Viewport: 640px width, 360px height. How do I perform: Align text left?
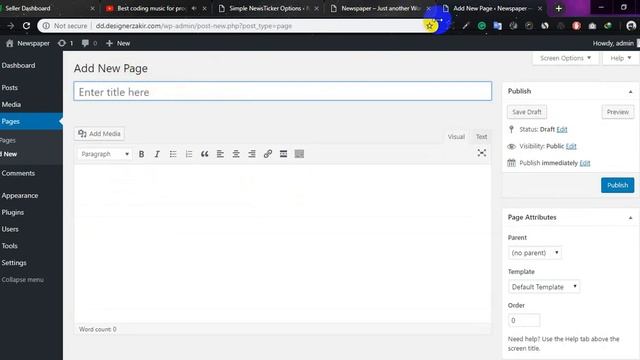coord(220,154)
